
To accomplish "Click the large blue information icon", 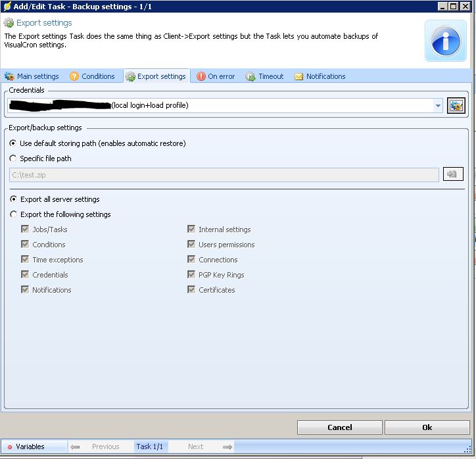I will coord(446,41).
